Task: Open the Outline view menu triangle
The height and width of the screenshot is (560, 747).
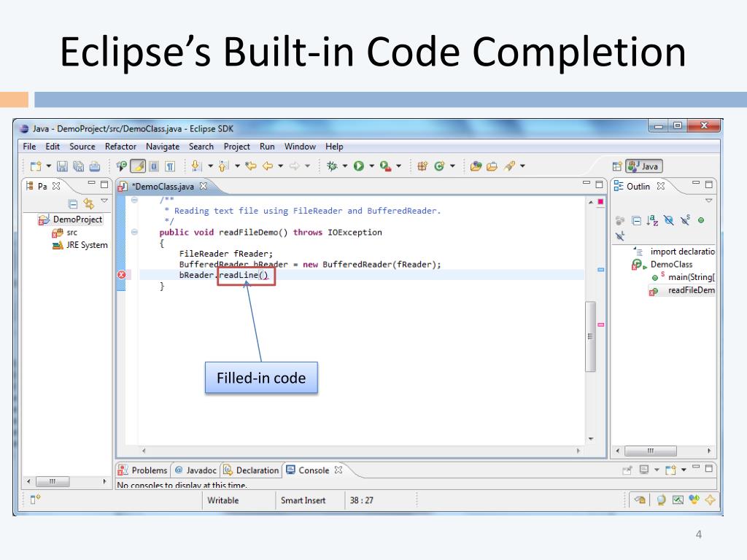Action: pos(709,201)
